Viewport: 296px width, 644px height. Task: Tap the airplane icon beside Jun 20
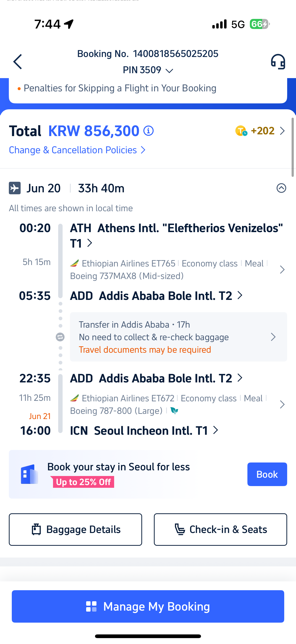[15, 188]
